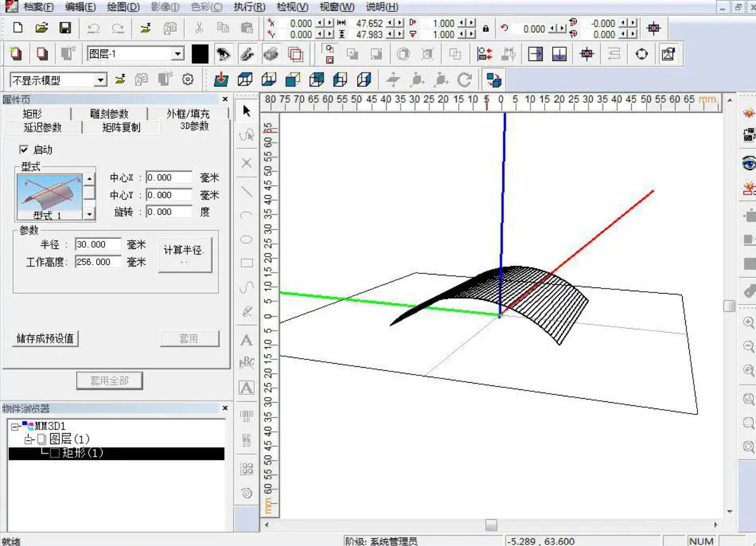Open the 绘图 menu

pos(121,8)
